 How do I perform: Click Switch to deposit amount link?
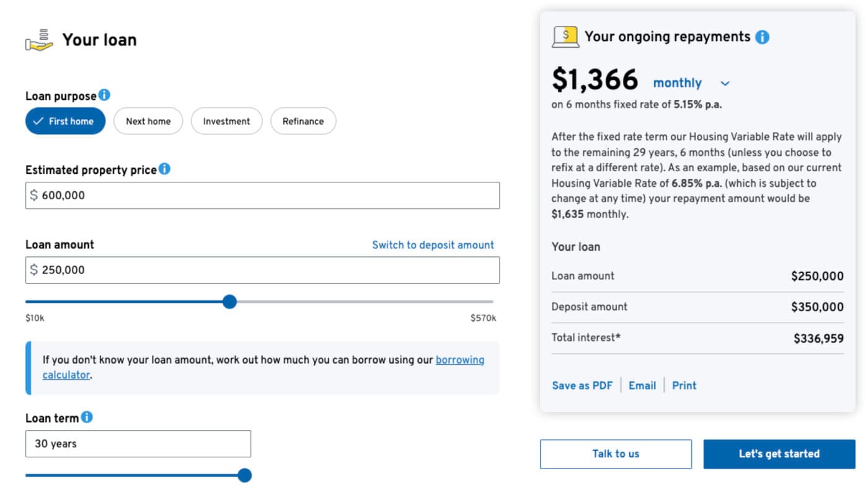(x=433, y=244)
